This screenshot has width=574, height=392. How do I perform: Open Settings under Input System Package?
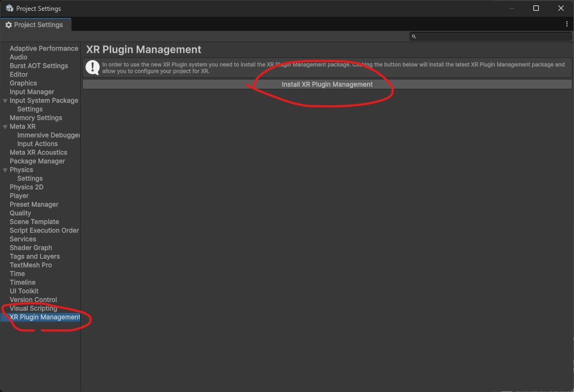[x=30, y=109]
